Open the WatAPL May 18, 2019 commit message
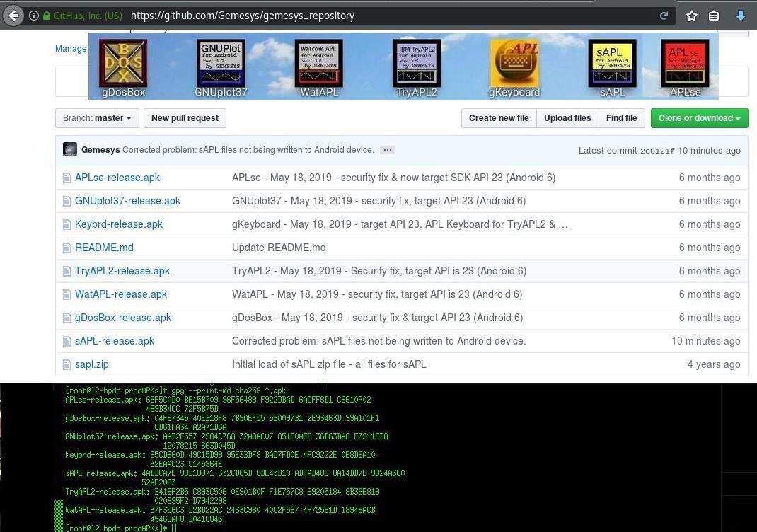Image resolution: width=757 pixels, height=532 pixels. coord(377,294)
